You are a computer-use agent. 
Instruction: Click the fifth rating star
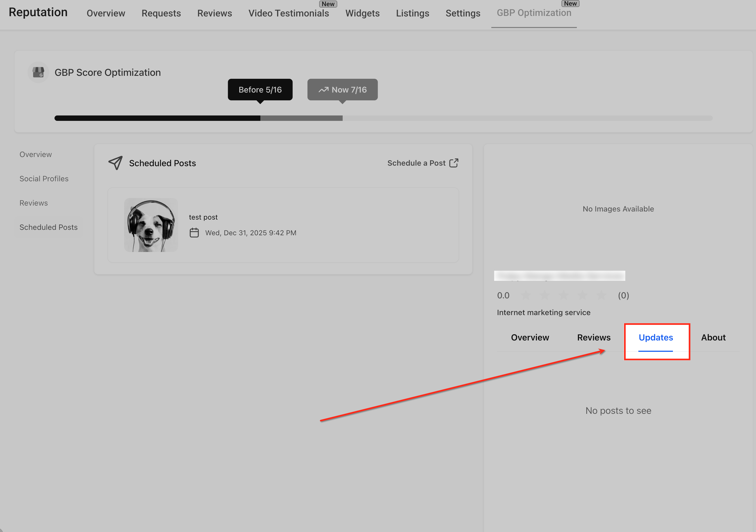(602, 295)
